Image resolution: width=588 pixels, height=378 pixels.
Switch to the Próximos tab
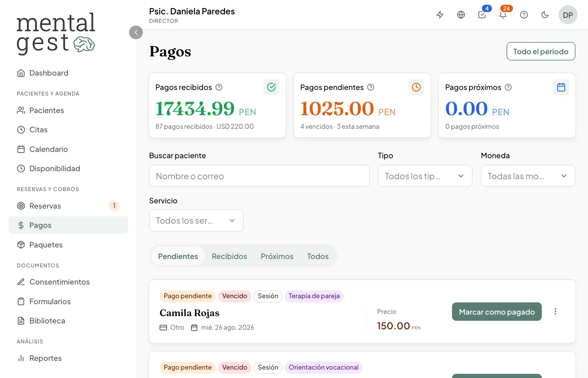pos(277,256)
